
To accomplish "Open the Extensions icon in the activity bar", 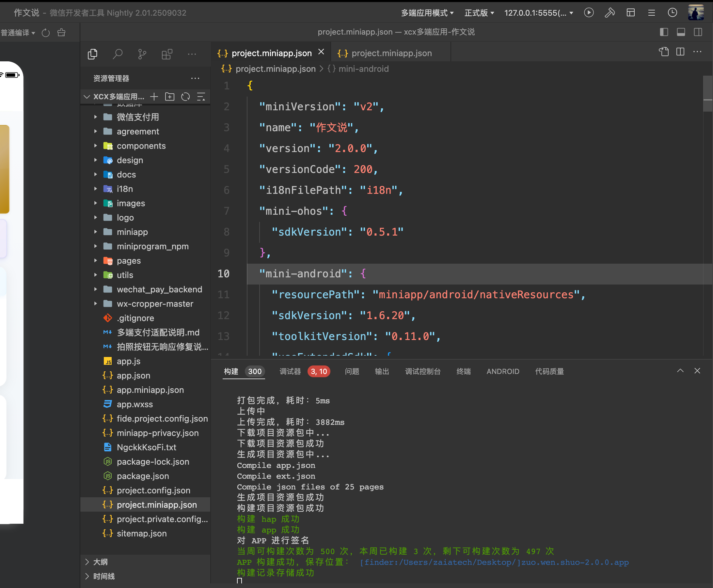I will 167,54.
